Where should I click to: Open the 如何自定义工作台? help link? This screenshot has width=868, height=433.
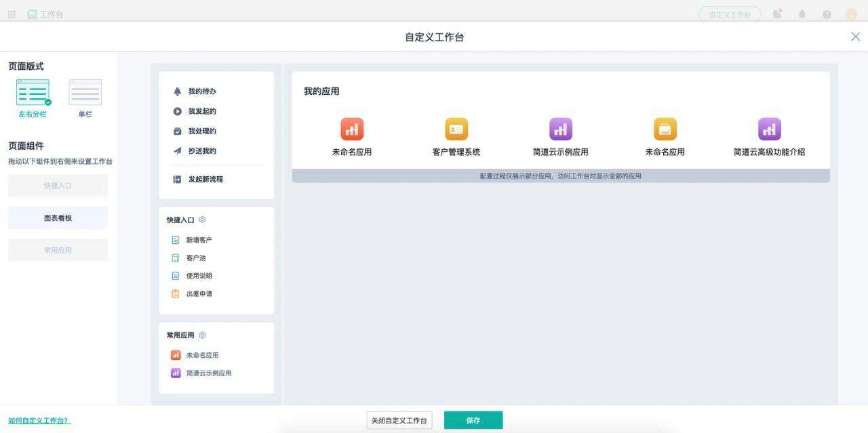point(39,421)
